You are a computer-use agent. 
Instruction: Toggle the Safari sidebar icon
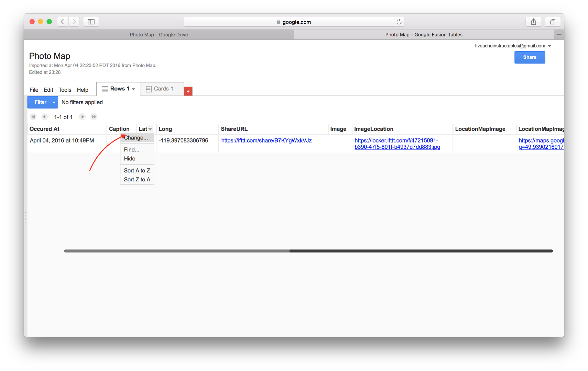91,21
